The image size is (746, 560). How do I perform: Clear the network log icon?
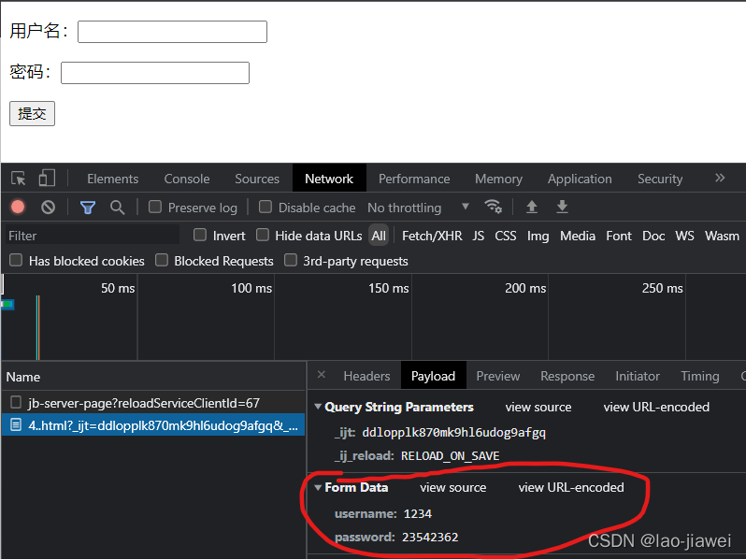click(48, 207)
